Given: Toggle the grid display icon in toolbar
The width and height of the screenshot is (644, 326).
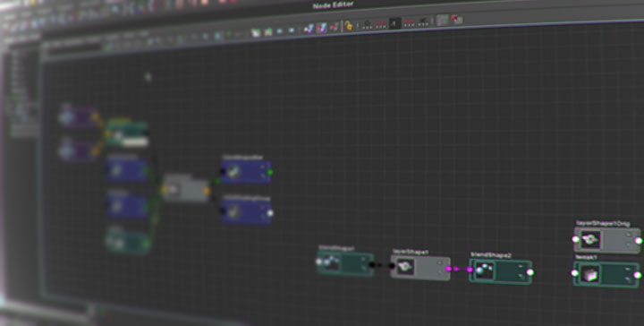Looking at the screenshot, I should click(443, 20).
